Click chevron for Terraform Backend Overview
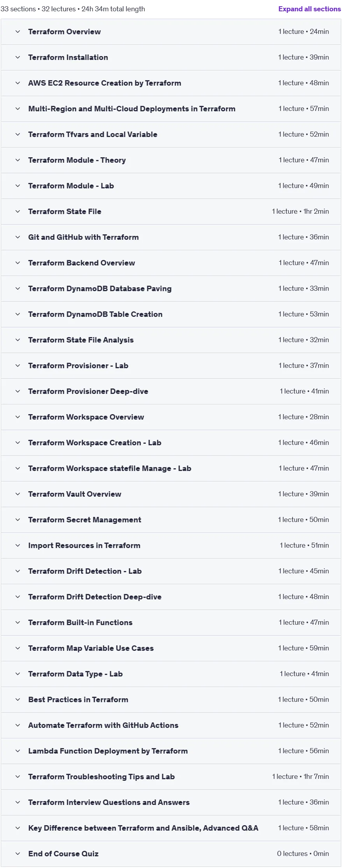342x868 pixels. 18,263
